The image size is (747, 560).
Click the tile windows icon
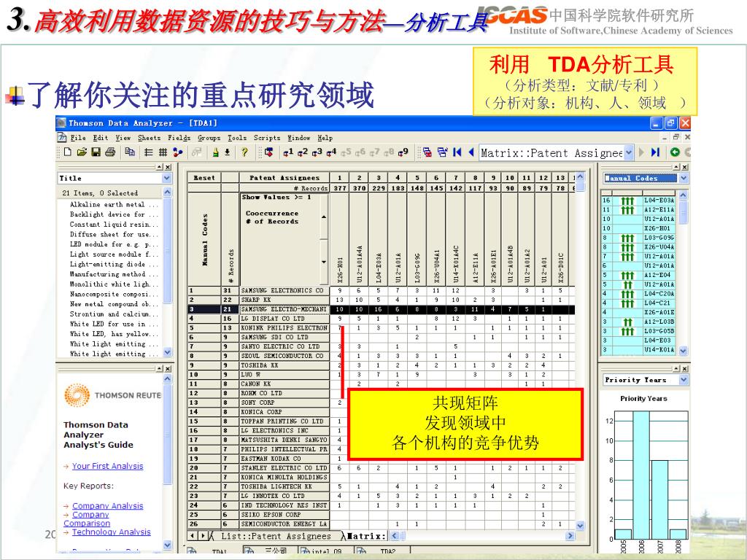tap(442, 152)
